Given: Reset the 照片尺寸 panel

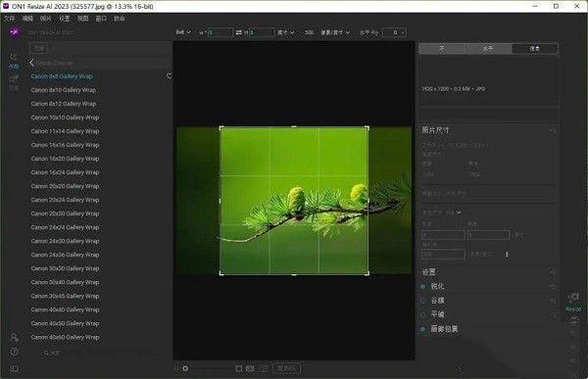Looking at the screenshot, I should coord(553,130).
